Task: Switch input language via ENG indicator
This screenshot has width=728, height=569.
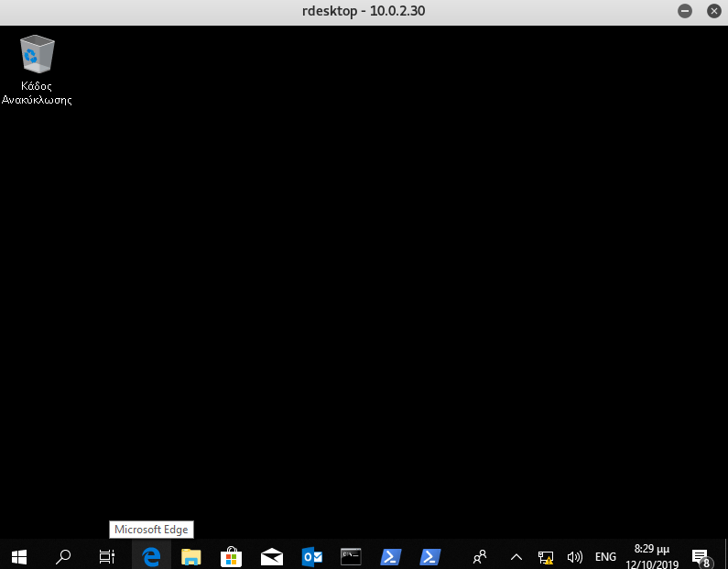Action: pyautogui.click(x=605, y=556)
